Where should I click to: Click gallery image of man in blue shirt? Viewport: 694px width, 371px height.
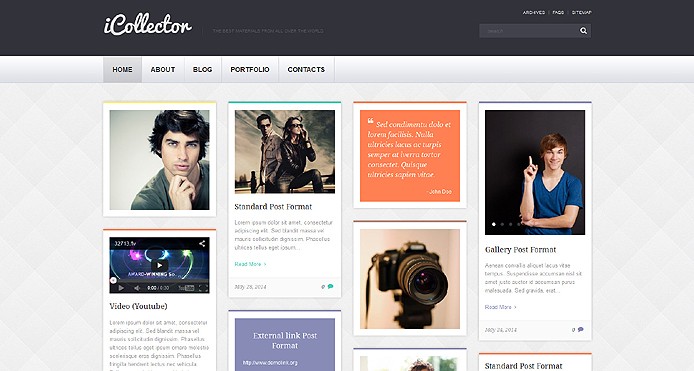(535, 172)
